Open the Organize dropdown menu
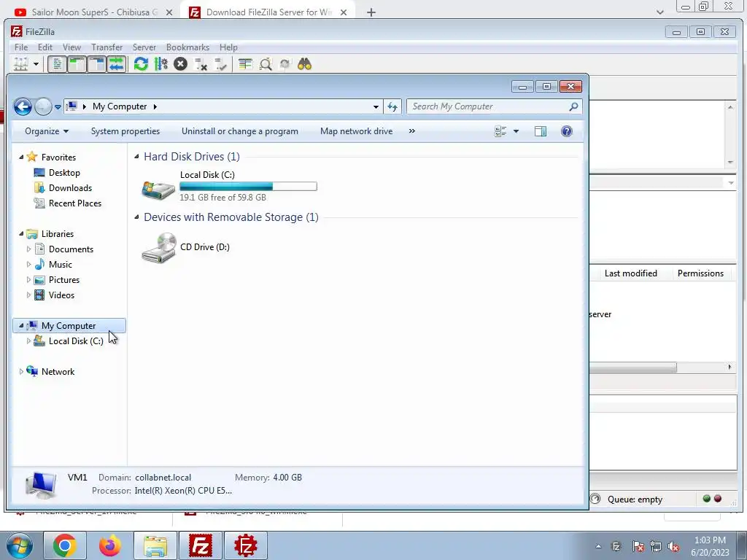This screenshot has height=560, width=747. pos(47,131)
